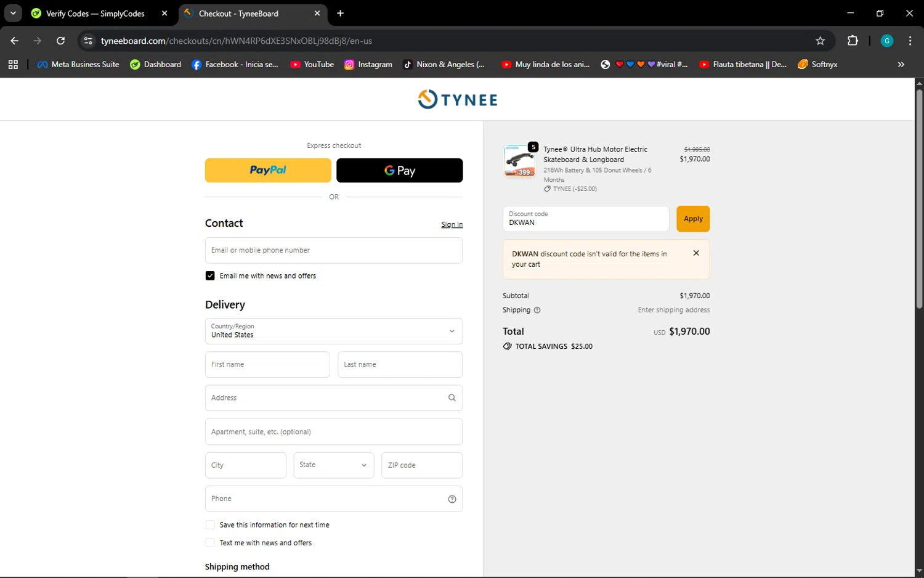This screenshot has width=924, height=578.
Task: Open the apps grid in bookmarks bar
Action: point(13,64)
